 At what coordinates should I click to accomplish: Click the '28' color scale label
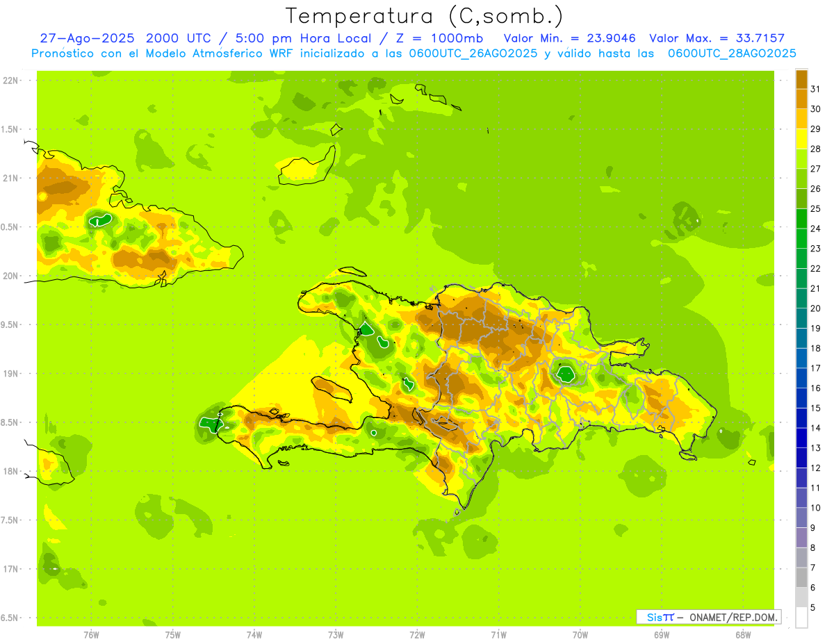point(816,149)
